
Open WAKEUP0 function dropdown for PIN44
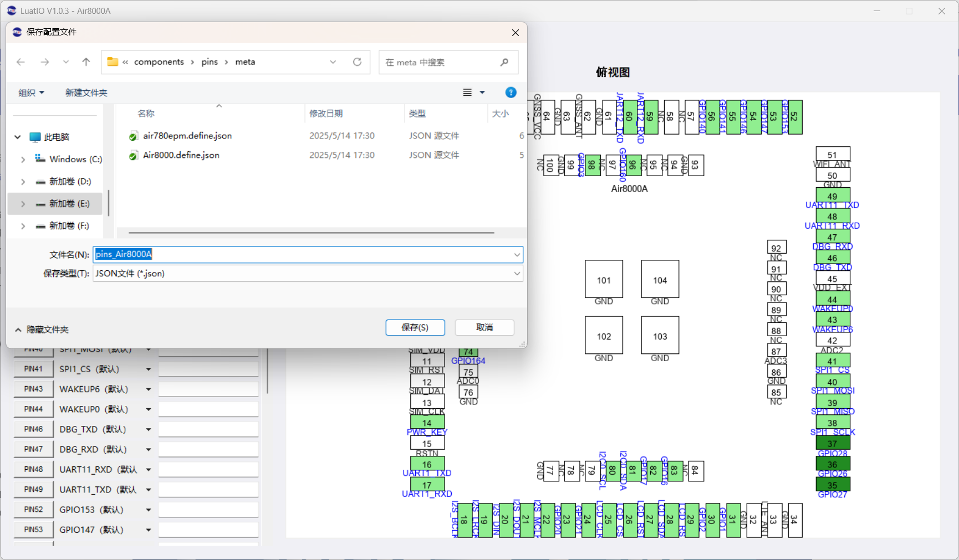149,409
